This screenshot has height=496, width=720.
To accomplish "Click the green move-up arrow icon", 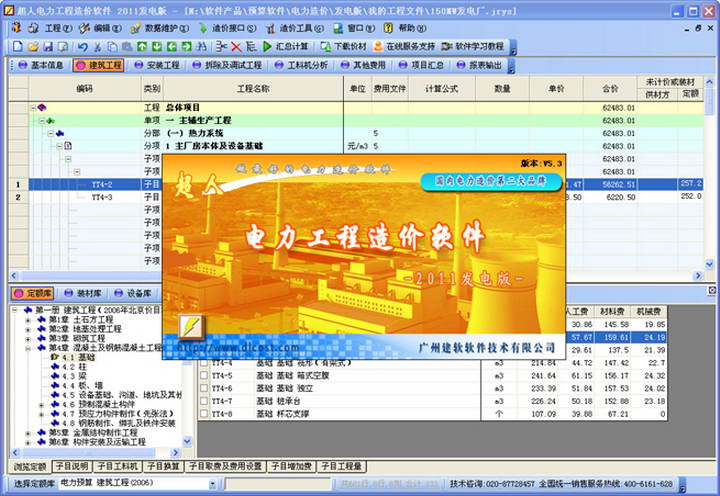I will click(142, 46).
